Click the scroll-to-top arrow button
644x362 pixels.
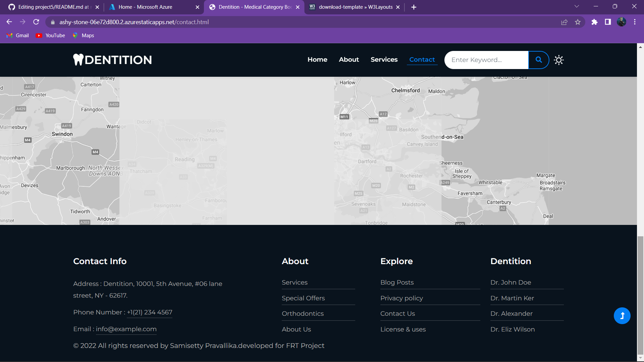(622, 316)
